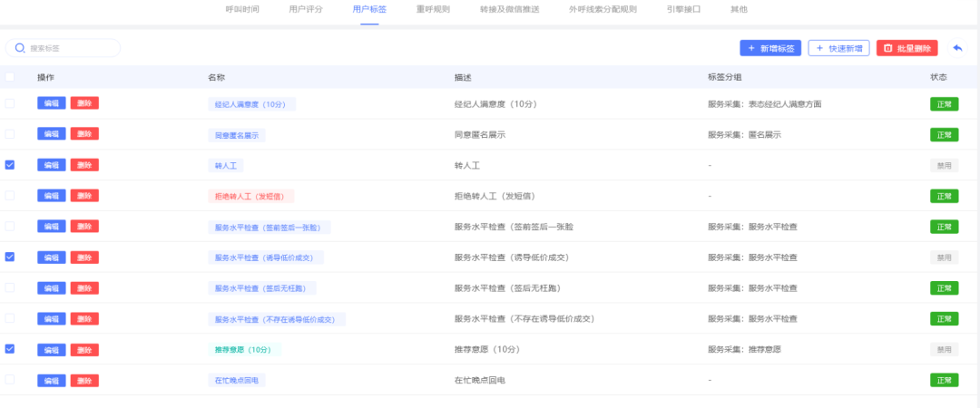Image resolution: width=980 pixels, height=408 pixels.
Task: Click 编辑 for the 同意匿名展示 row
Action: click(x=51, y=133)
